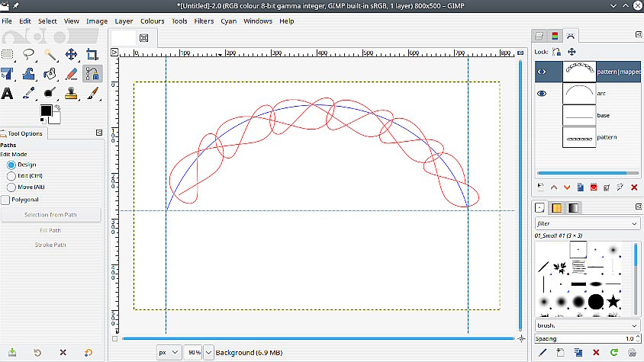The image size is (644, 362).
Task: Select the Text tool
Action: pos(8,94)
